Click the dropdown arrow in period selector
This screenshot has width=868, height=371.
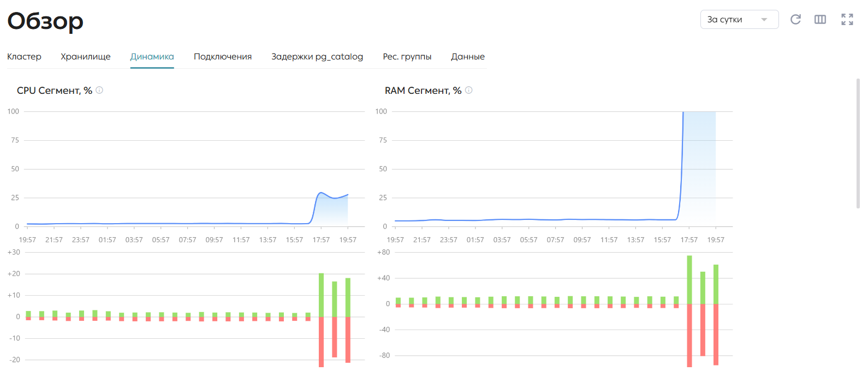click(x=764, y=20)
